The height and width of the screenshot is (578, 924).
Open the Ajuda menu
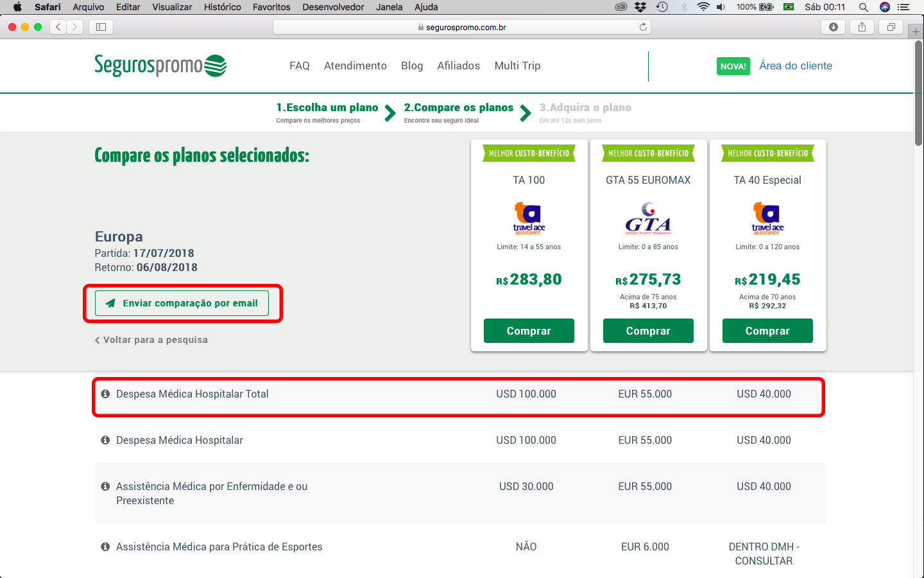[x=426, y=7]
